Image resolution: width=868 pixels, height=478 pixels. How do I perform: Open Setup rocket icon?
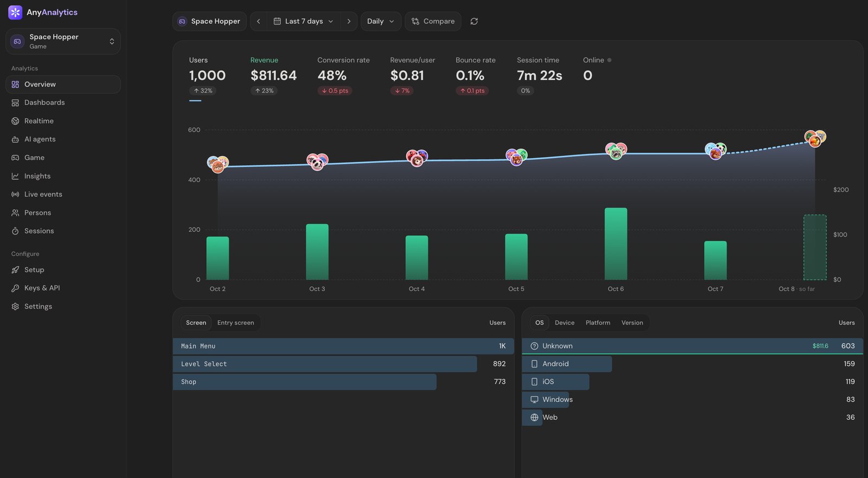click(15, 270)
